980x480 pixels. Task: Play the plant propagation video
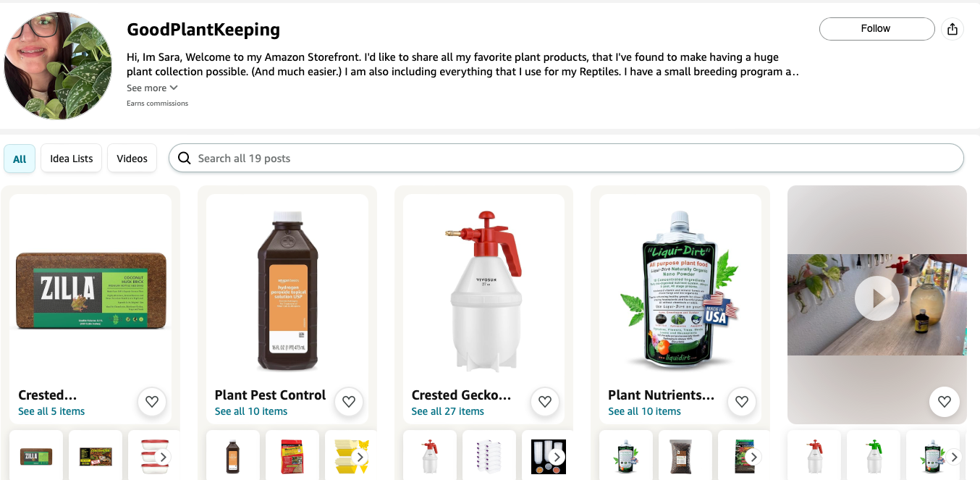pyautogui.click(x=876, y=298)
